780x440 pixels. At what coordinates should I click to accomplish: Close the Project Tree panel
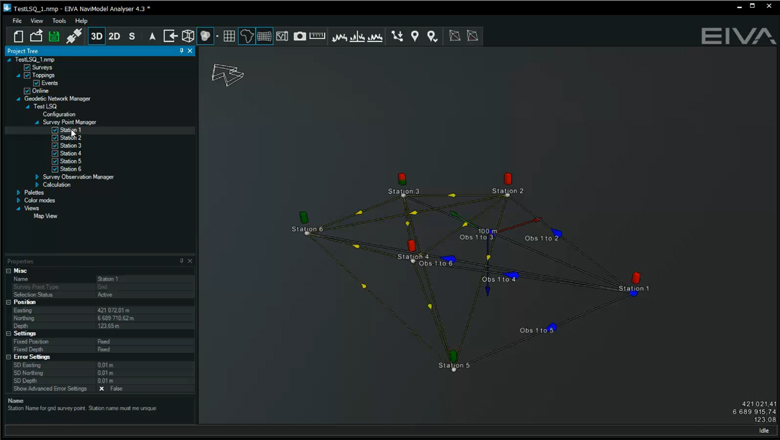(x=190, y=51)
